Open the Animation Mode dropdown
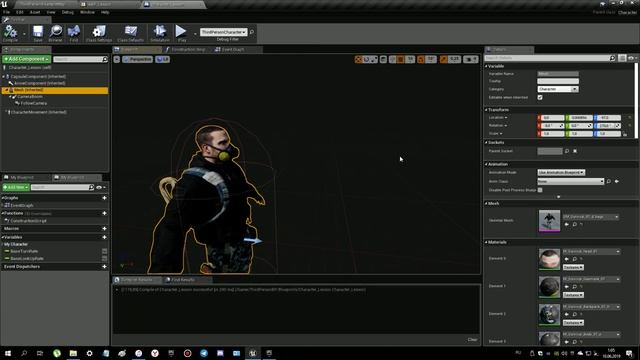The width and height of the screenshot is (640, 360). pos(561,173)
